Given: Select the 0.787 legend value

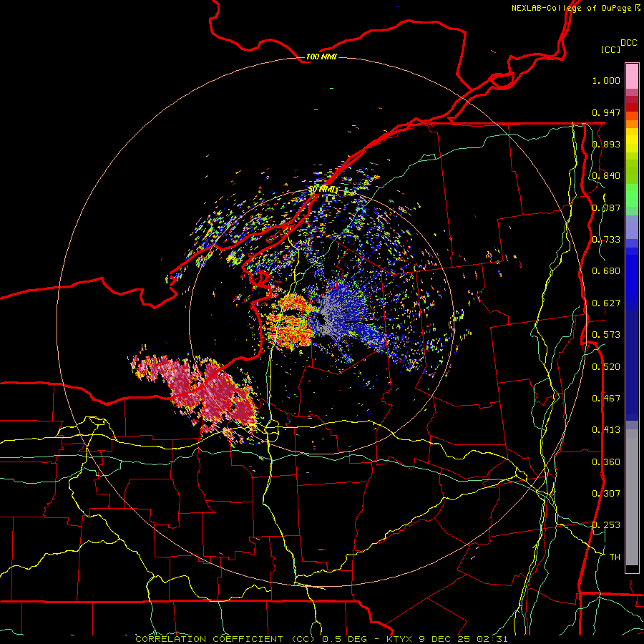Looking at the screenshot, I should click(x=606, y=208).
